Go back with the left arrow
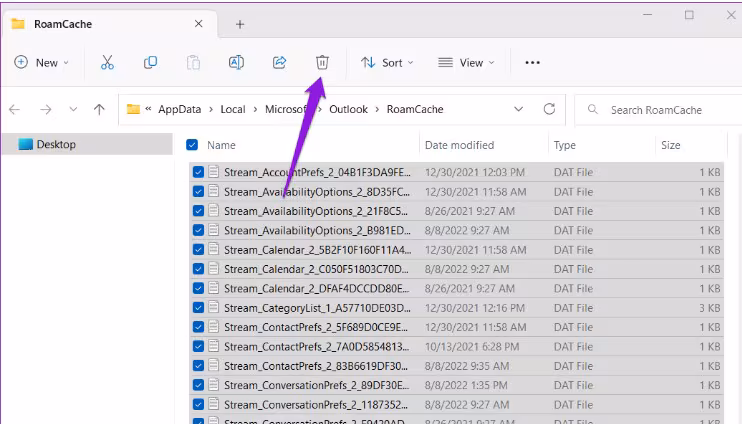This screenshot has width=742, height=424. [x=15, y=110]
